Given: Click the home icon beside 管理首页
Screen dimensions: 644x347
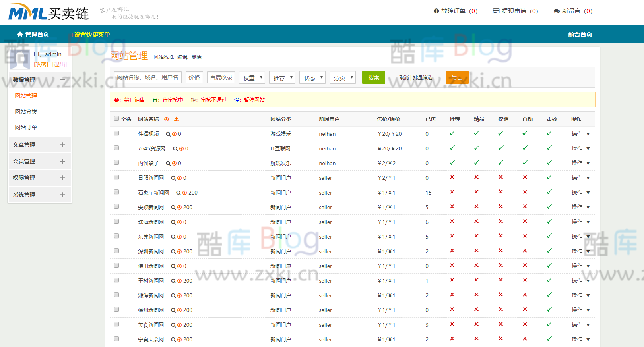Looking at the screenshot, I should (20, 35).
